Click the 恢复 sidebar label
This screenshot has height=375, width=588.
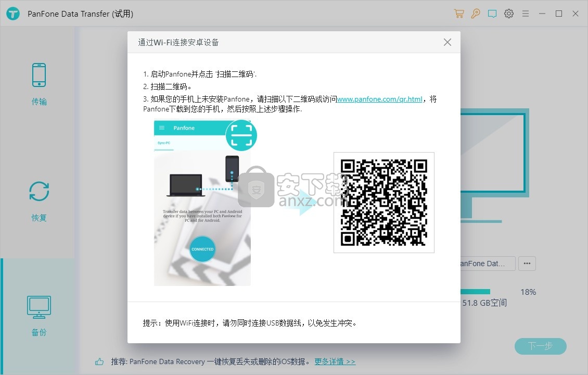pos(39,218)
